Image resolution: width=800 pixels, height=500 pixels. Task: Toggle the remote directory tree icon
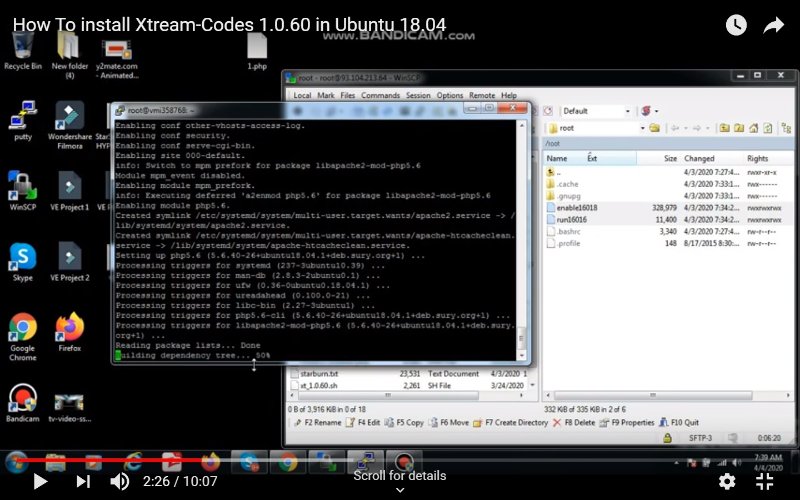786,128
